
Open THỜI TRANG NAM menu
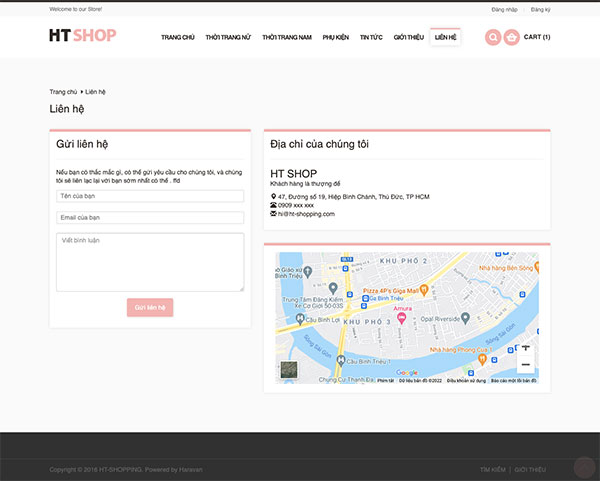tap(287, 38)
